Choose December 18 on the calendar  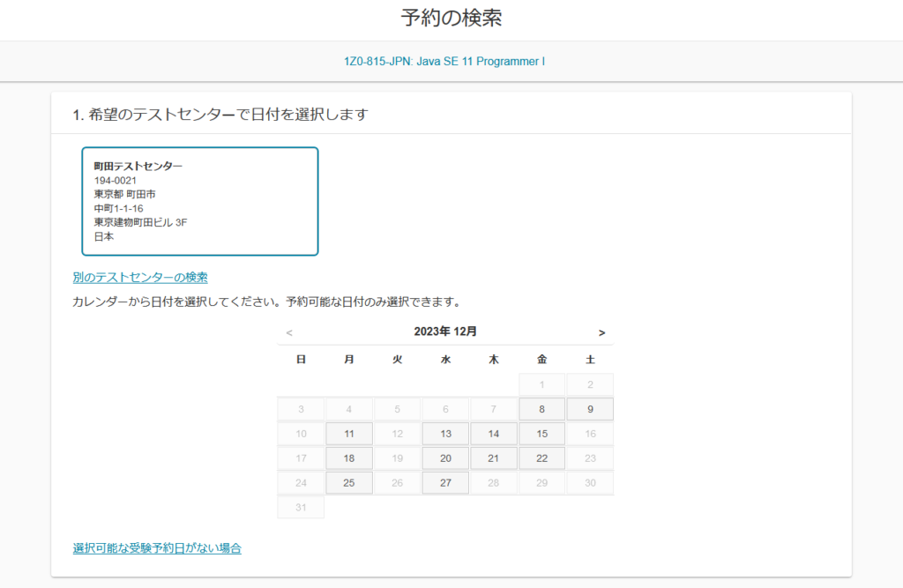[x=349, y=458]
